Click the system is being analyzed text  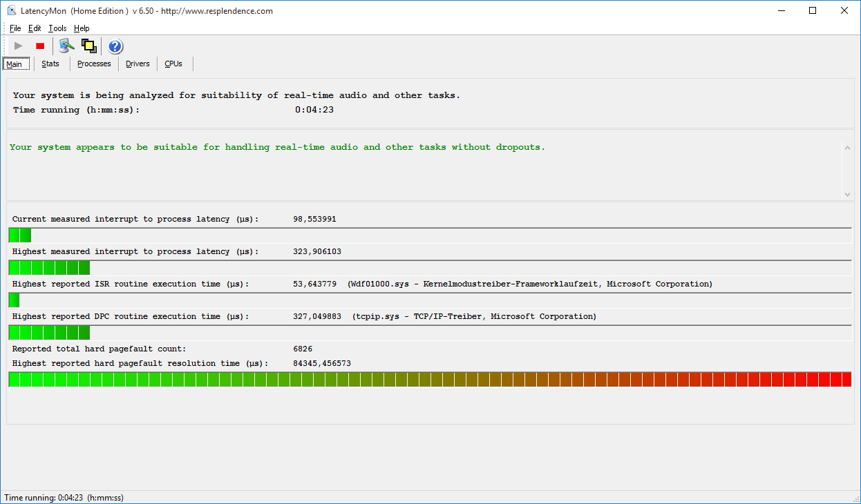tap(236, 95)
